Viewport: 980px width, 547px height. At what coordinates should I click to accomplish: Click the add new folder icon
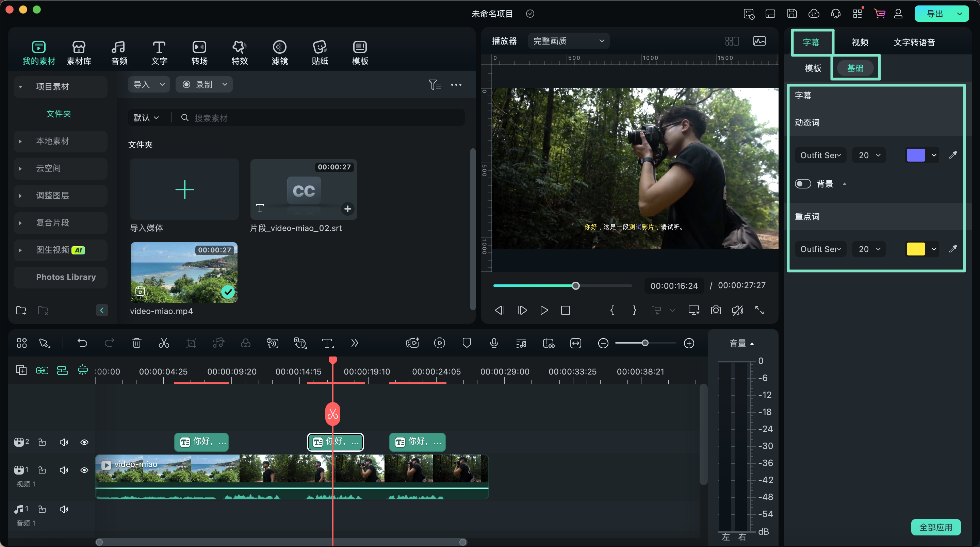21,310
